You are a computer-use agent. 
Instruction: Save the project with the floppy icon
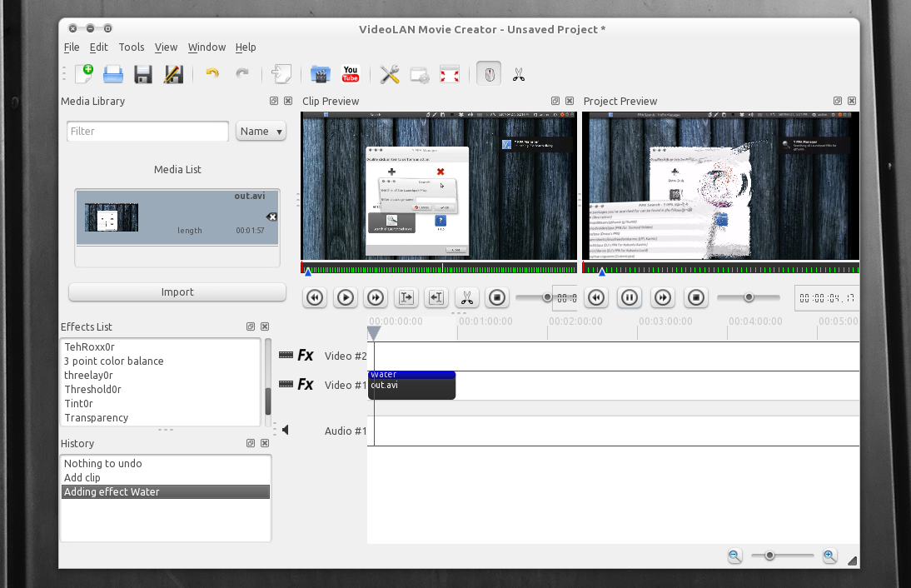(x=143, y=74)
